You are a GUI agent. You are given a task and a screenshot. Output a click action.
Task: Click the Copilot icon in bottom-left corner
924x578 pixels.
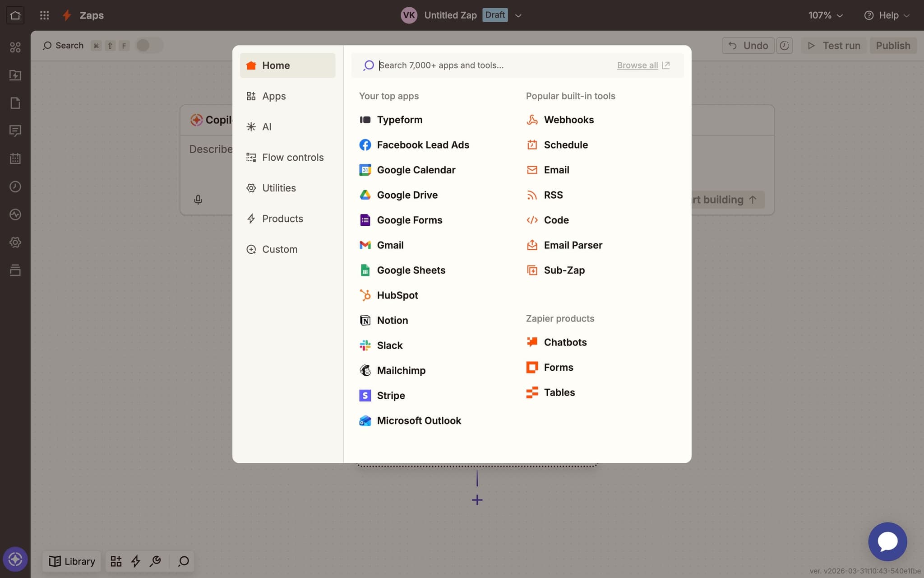click(15, 559)
